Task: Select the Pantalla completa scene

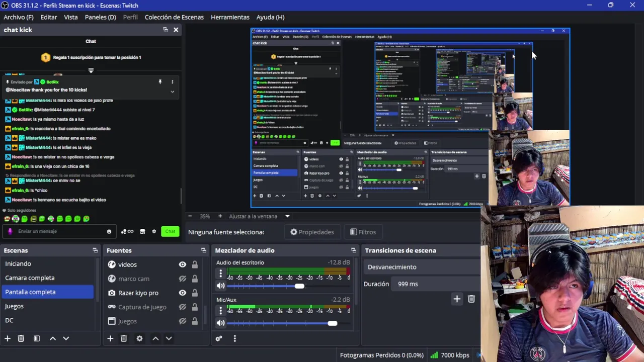Action: click(48, 292)
